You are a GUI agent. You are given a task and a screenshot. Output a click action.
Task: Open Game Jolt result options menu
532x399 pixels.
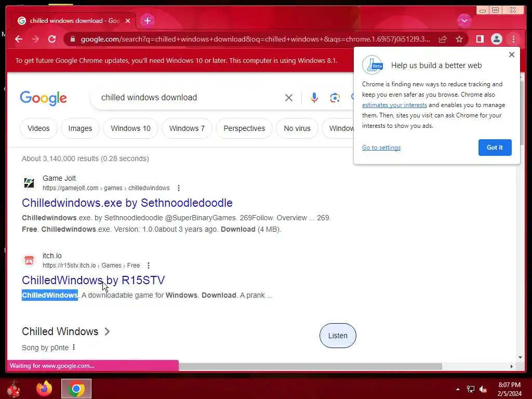[x=179, y=188]
